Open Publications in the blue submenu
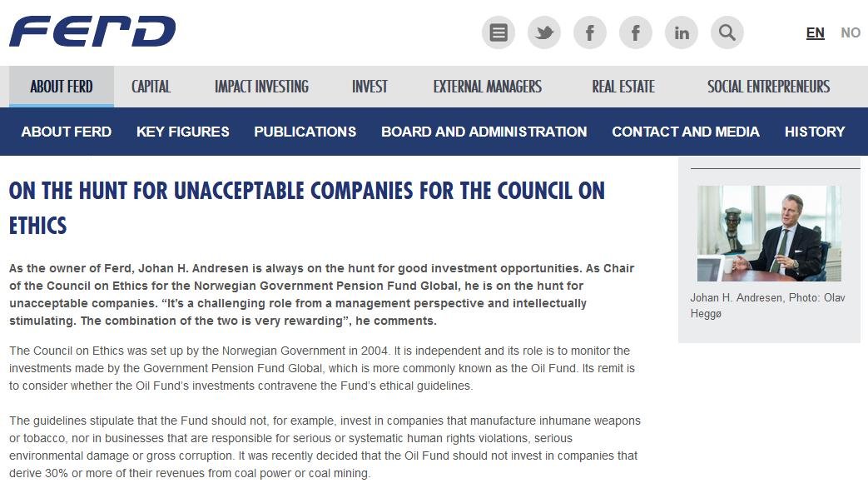 coord(305,132)
